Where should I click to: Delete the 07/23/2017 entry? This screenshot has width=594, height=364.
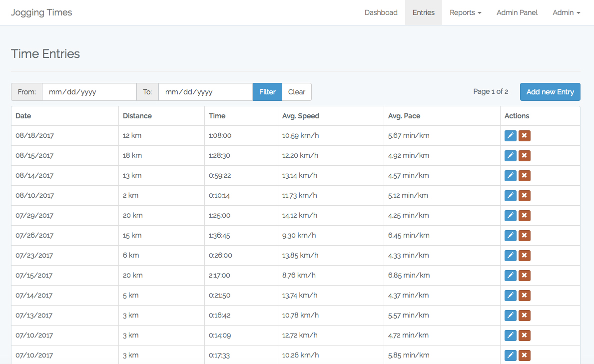click(524, 255)
